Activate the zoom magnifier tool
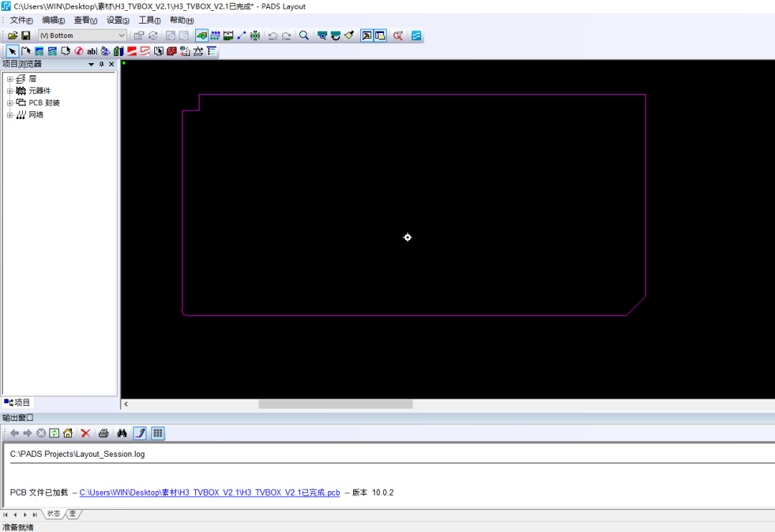The image size is (775, 532). tap(304, 34)
